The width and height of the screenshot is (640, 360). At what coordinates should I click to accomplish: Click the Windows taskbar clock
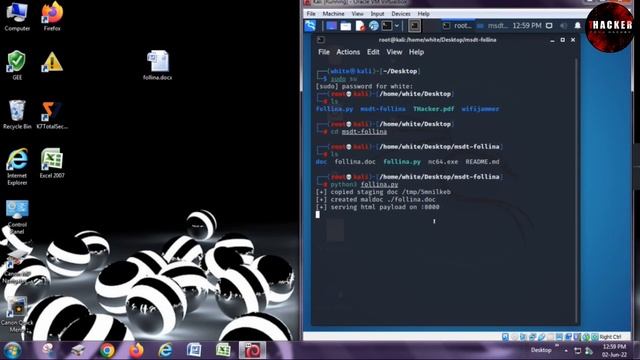click(614, 351)
